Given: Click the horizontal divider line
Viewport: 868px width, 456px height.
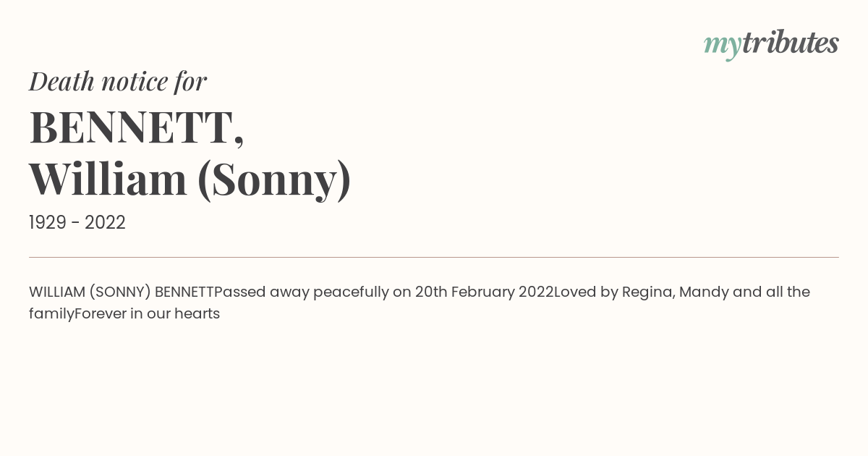Looking at the screenshot, I should pyautogui.click(x=434, y=257).
